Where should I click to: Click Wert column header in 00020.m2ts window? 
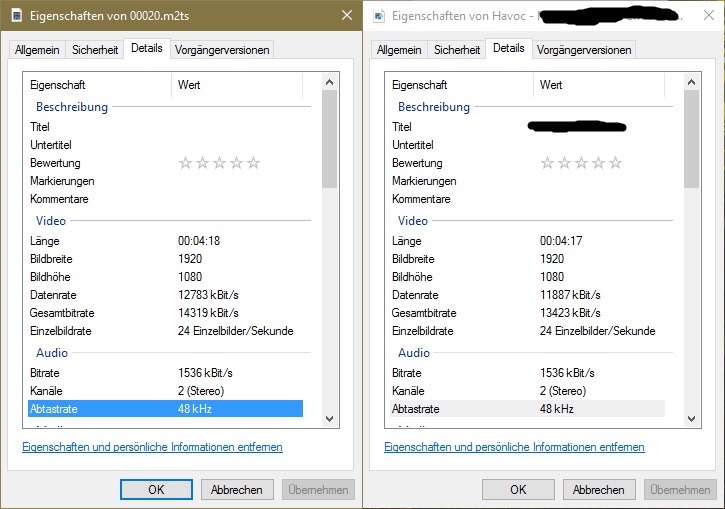(x=237, y=85)
